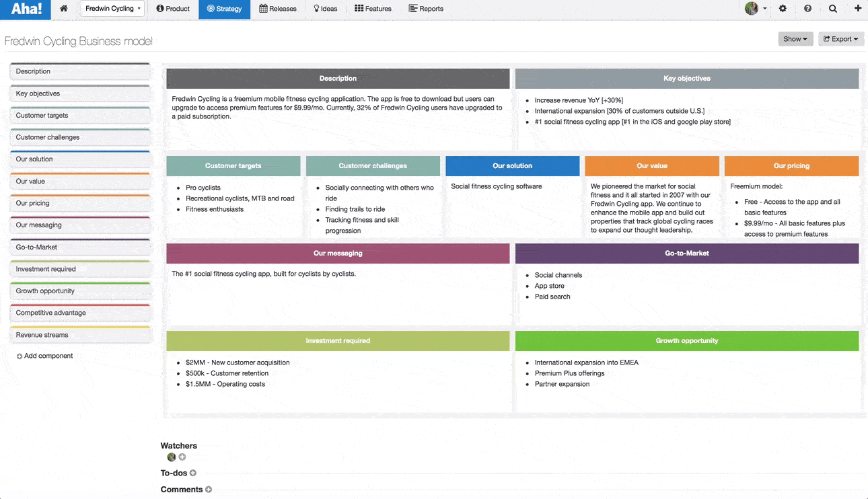Select Customer challenges in the component list
868x499 pixels.
[80, 137]
